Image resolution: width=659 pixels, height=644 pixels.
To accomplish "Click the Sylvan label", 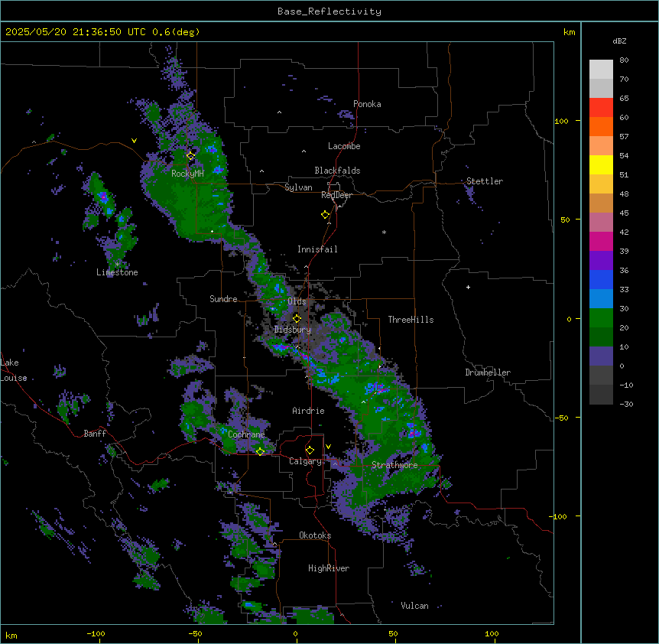I will [x=298, y=187].
